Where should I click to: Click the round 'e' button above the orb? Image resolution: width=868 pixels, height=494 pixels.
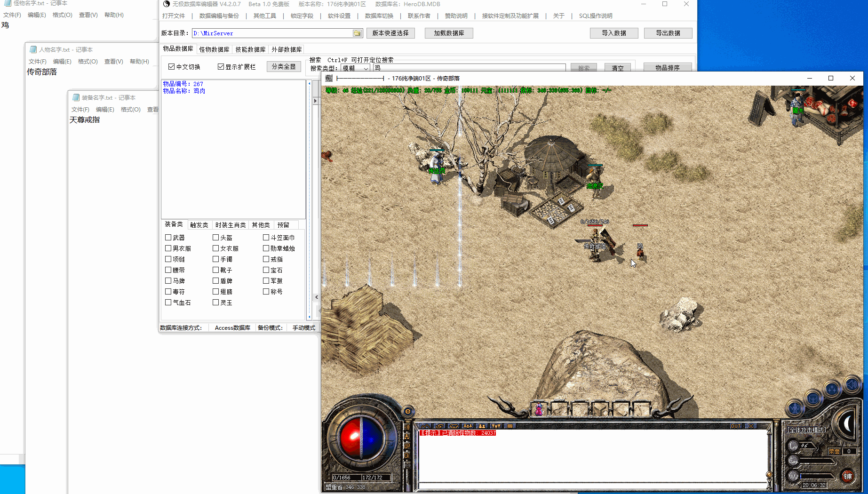(408, 412)
